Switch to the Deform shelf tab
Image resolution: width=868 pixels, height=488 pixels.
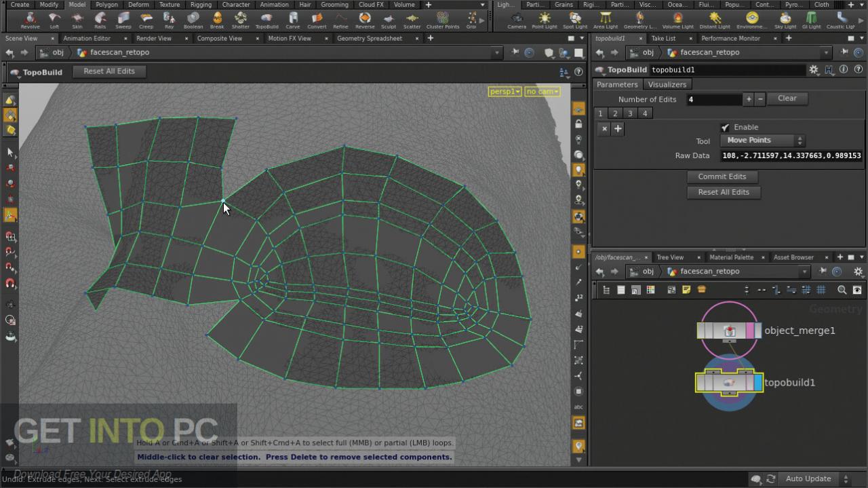pyautogui.click(x=138, y=4)
